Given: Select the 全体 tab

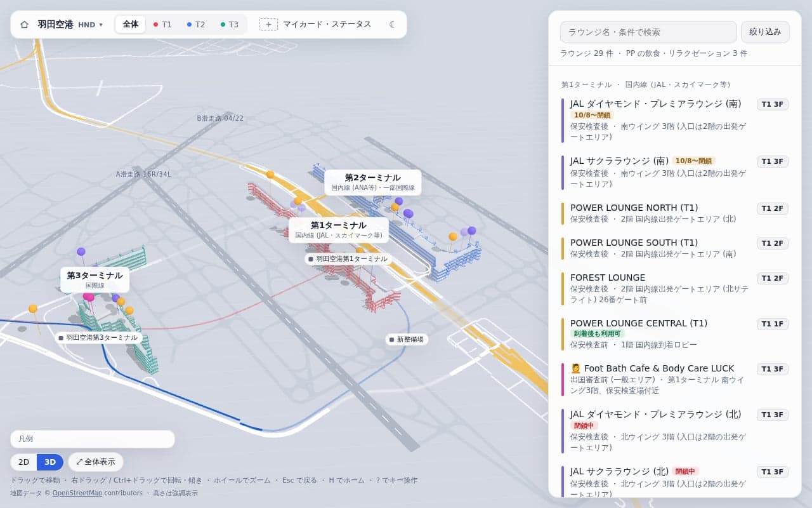Looking at the screenshot, I should (131, 25).
